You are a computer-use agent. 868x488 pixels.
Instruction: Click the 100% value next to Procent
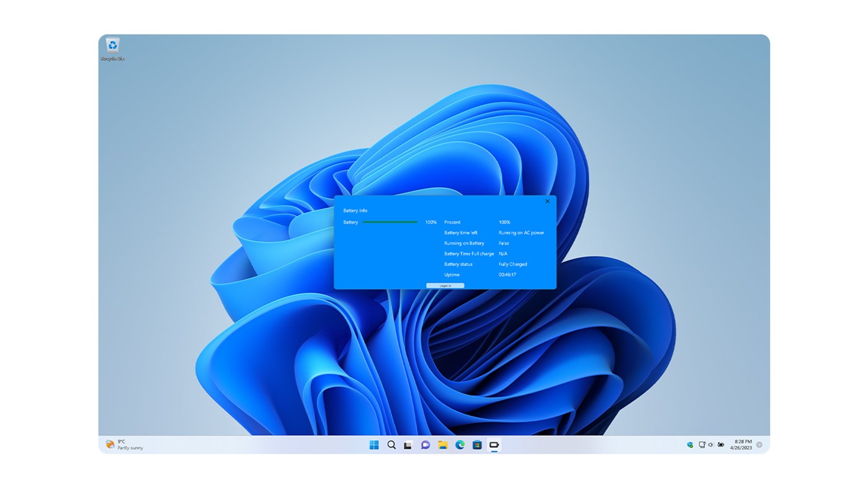tap(504, 222)
